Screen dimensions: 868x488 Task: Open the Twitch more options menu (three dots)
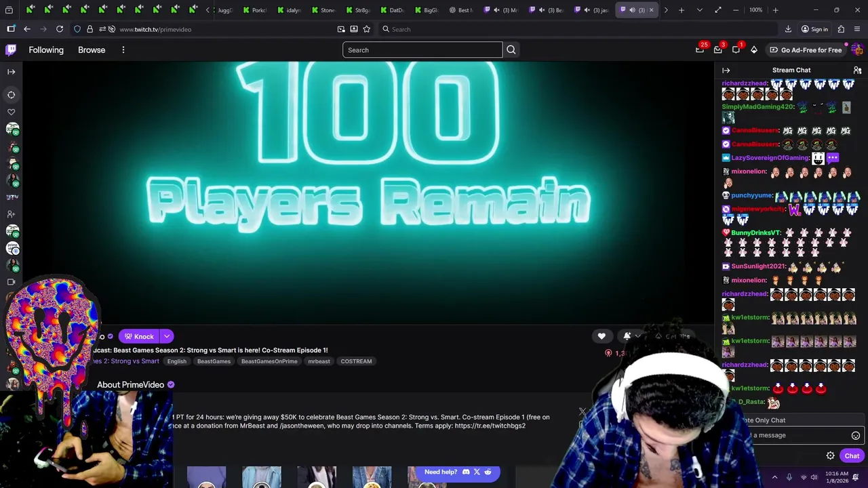point(123,49)
